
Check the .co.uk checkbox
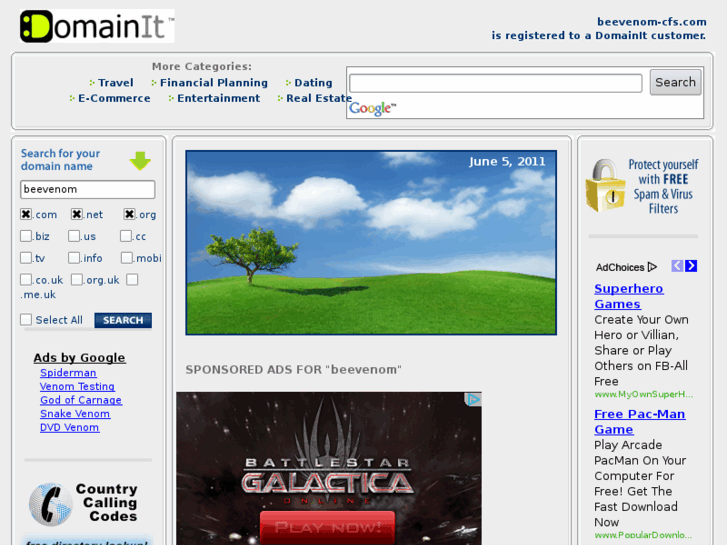click(x=26, y=279)
